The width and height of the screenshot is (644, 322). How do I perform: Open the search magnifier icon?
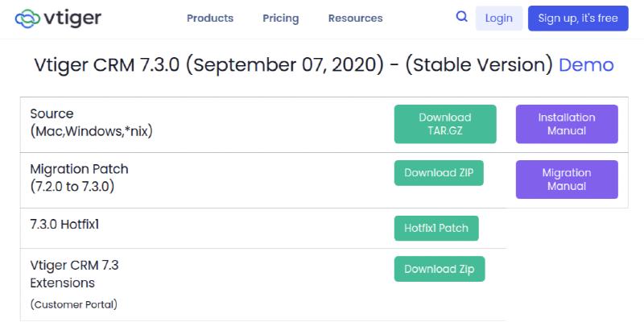pyautogui.click(x=461, y=17)
